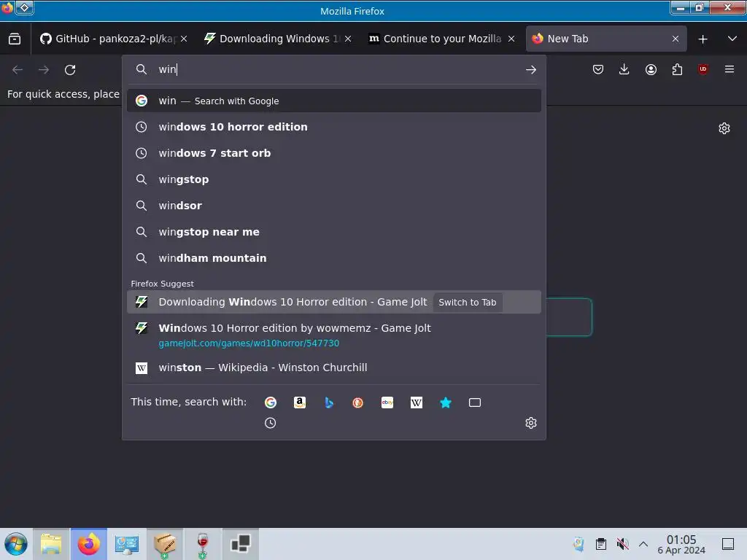Open 'winston — Wikipedia - Winston Churchill' suggestion
The height and width of the screenshot is (560, 747).
(x=333, y=367)
